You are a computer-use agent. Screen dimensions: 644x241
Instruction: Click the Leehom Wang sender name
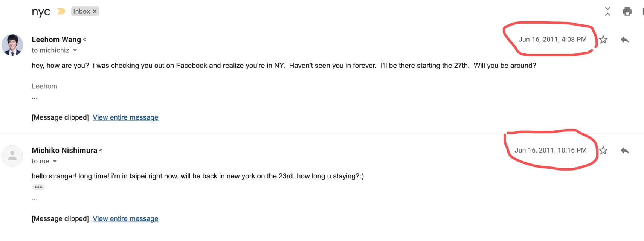(56, 40)
